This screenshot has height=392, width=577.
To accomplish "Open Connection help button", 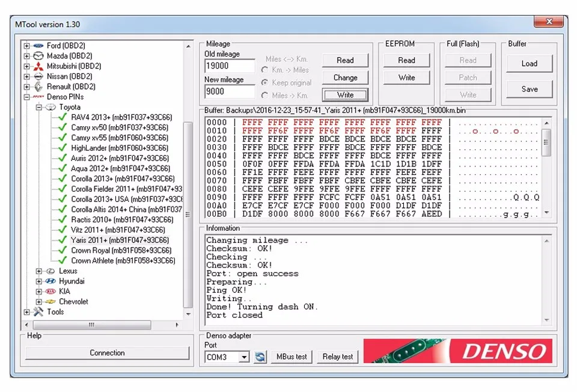I will point(107,352).
